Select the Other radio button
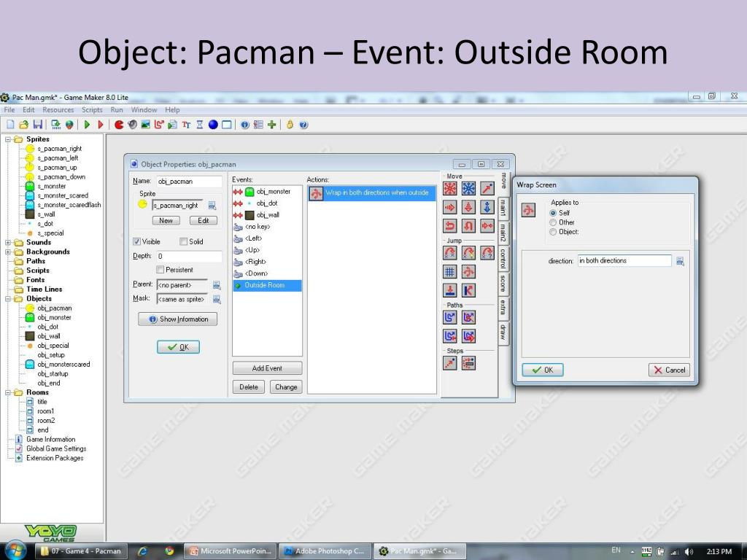This screenshot has height=560, width=747. click(x=553, y=222)
